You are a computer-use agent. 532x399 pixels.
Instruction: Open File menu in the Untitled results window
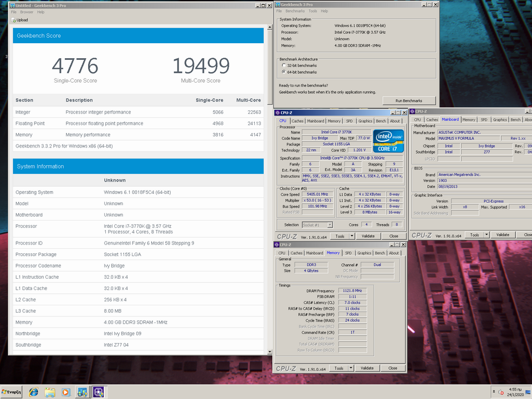(13, 12)
